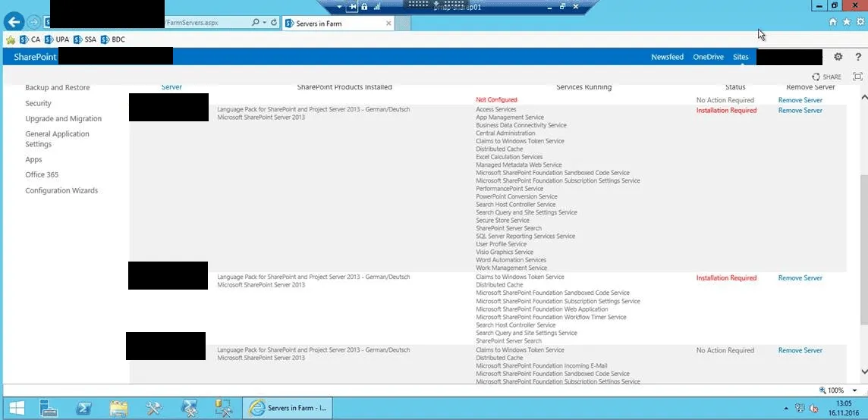Screen dimensions: 868x420
Task: Open Apps in the left navigation
Action: point(34,159)
